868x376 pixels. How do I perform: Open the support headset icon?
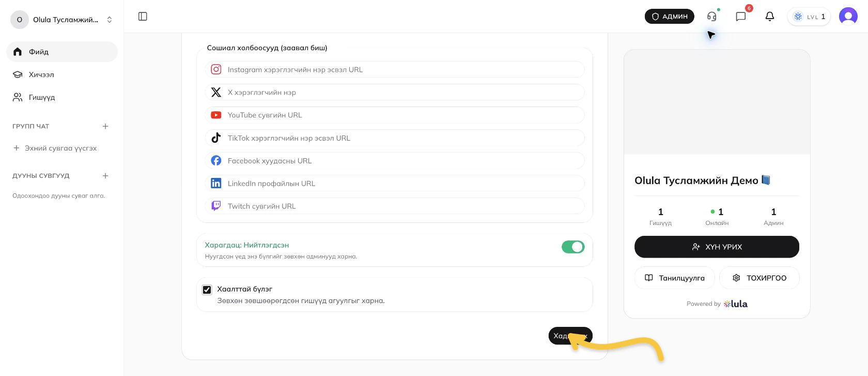(712, 17)
